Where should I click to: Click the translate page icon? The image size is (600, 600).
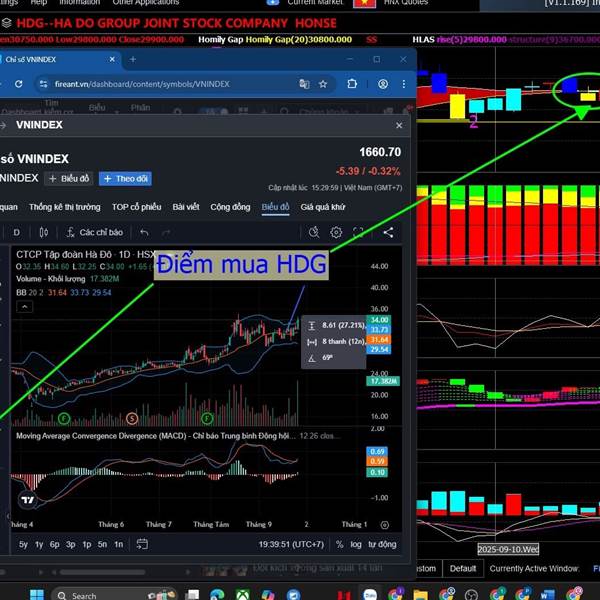[304, 84]
